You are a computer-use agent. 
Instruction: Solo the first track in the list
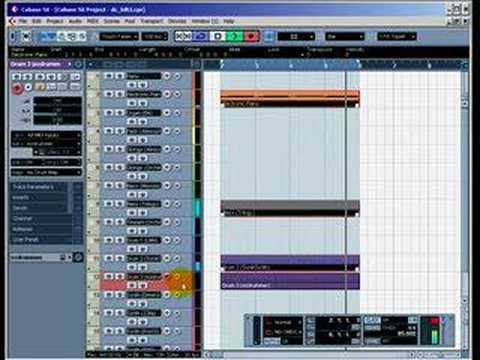[x=119, y=76]
